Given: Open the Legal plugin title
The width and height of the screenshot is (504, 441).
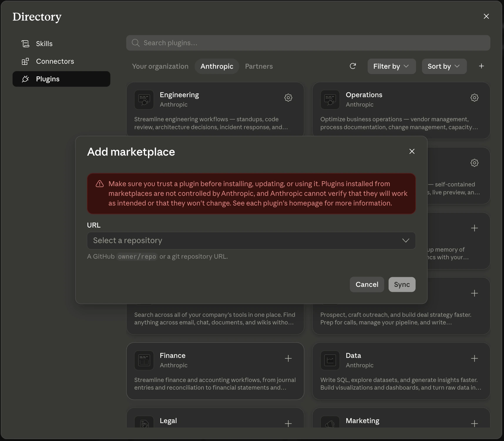Looking at the screenshot, I should [x=168, y=421].
